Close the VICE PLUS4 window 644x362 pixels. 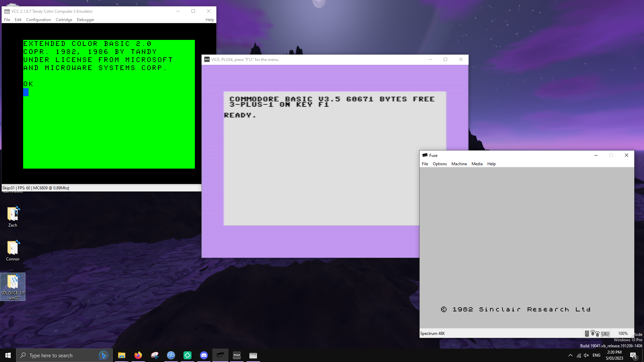coord(461,59)
